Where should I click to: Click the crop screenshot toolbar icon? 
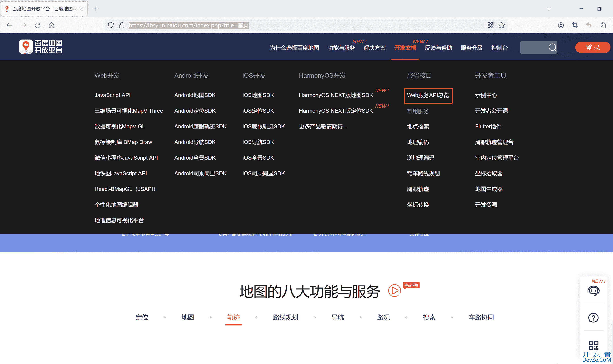coord(575,25)
